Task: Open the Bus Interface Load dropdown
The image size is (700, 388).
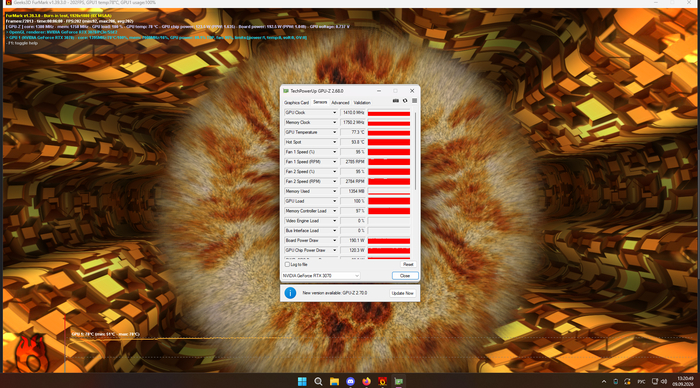Action: pos(334,230)
